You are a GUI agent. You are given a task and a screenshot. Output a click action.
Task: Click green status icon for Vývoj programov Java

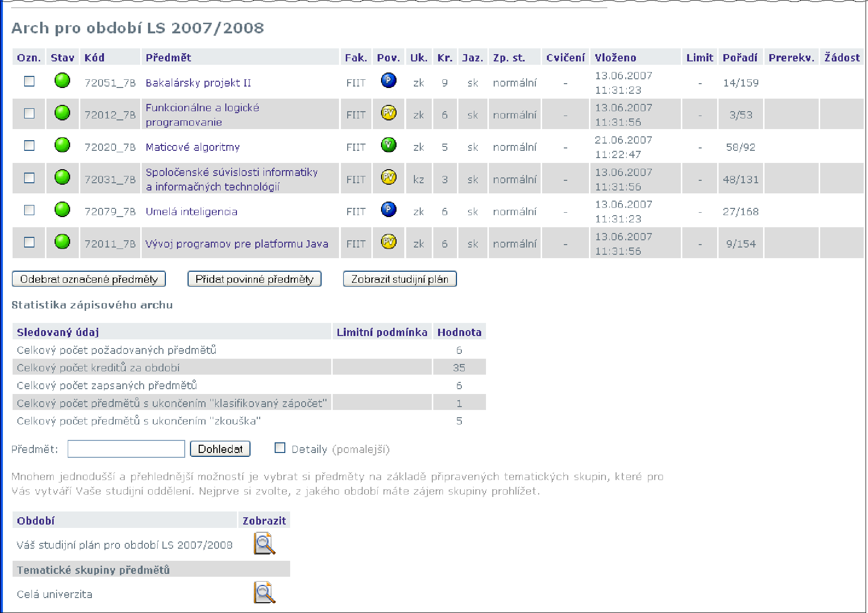point(62,241)
